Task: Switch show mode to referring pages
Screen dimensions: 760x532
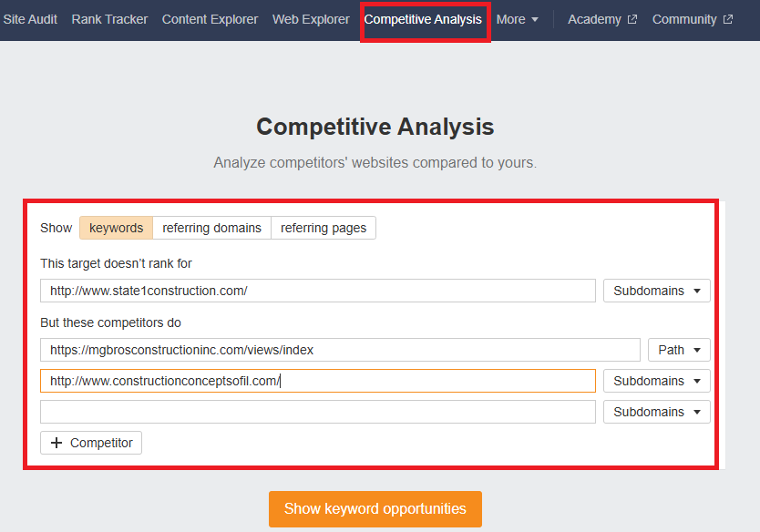Action: (x=324, y=228)
